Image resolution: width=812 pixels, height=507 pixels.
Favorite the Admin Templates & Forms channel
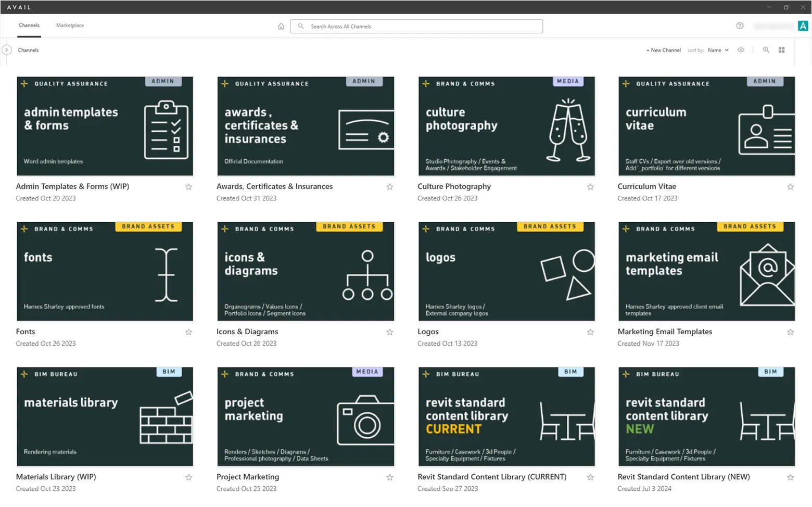tap(189, 187)
